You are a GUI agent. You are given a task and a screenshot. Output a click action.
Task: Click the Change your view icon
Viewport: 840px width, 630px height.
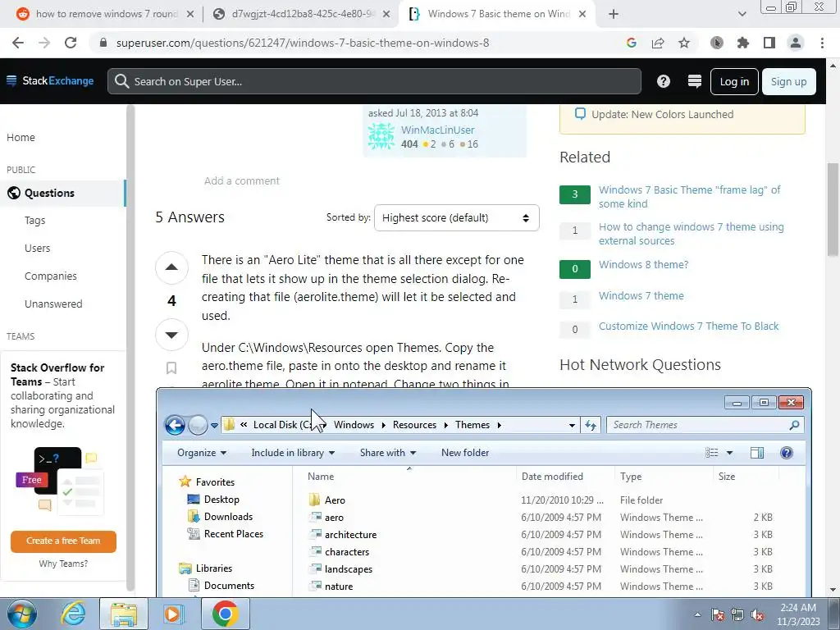[x=711, y=453]
